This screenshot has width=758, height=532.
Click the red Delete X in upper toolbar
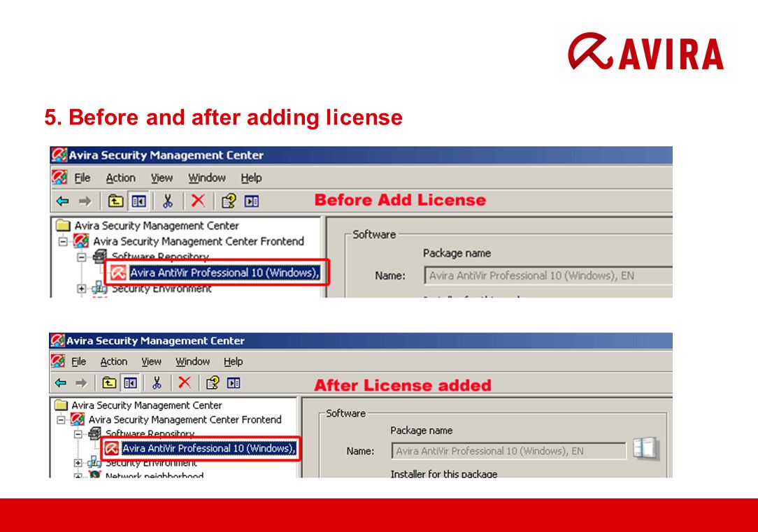click(198, 201)
